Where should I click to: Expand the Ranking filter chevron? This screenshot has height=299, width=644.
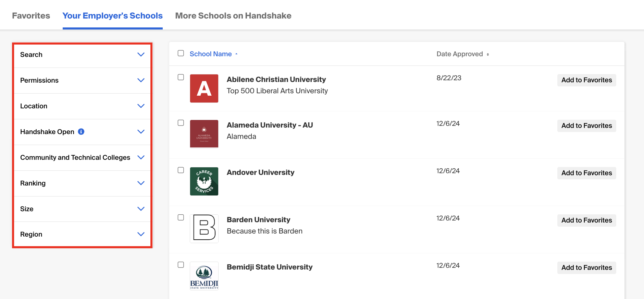pyautogui.click(x=141, y=183)
